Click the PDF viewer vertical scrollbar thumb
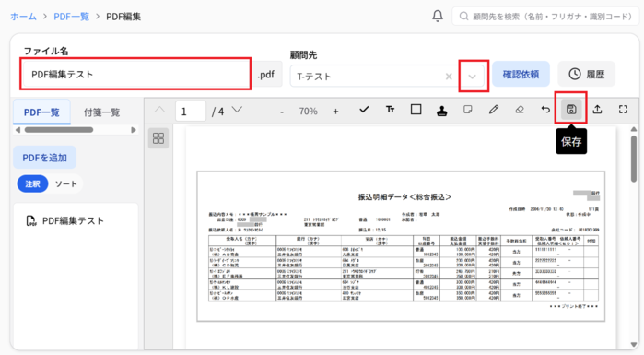The height and width of the screenshot is (355, 644). coord(634,159)
